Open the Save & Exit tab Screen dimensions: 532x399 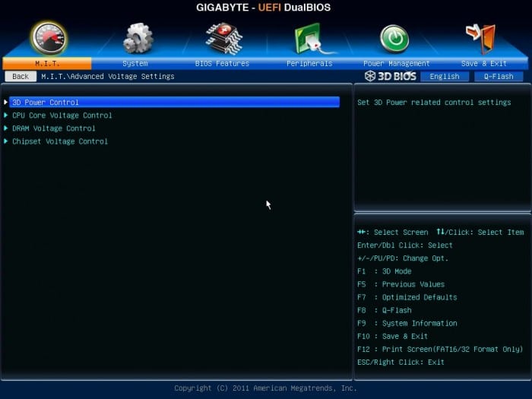(x=484, y=63)
